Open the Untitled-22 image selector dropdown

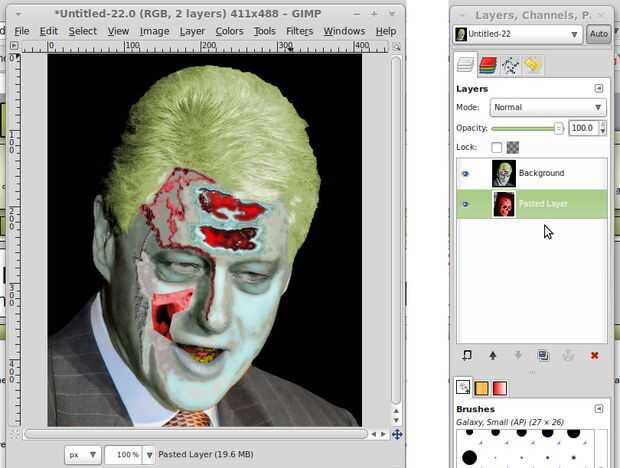(x=518, y=34)
